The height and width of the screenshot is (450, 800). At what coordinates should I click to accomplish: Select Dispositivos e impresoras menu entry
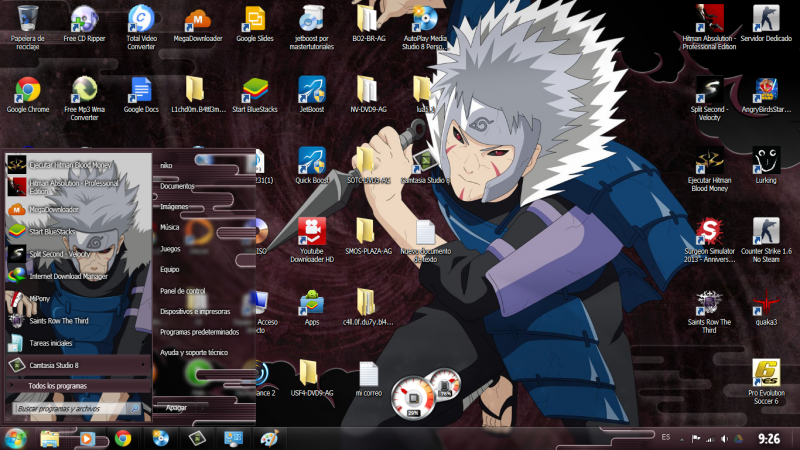[195, 311]
